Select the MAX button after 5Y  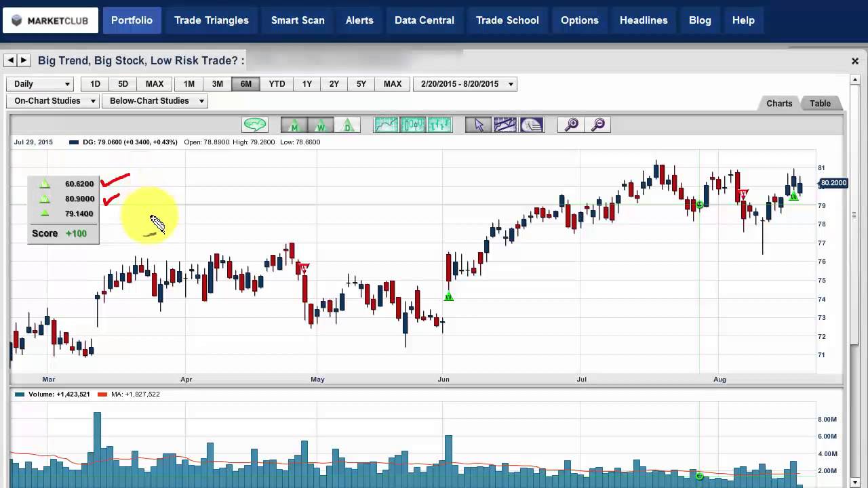coord(393,84)
